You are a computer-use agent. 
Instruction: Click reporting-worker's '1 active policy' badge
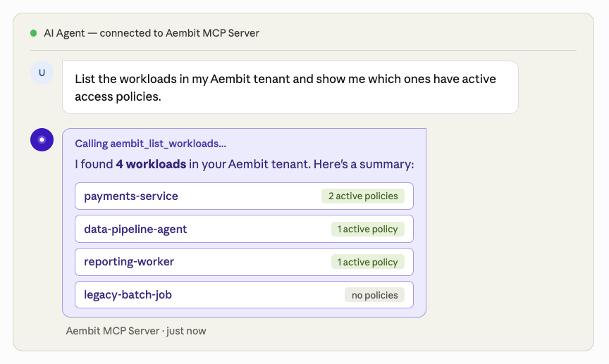click(x=367, y=262)
